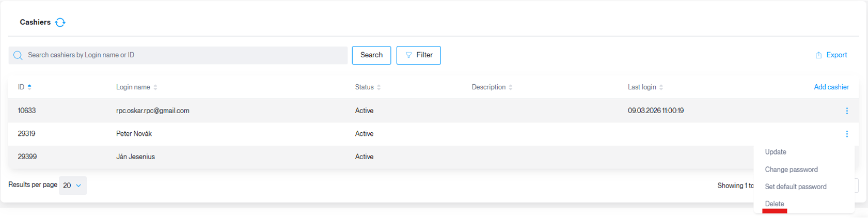
Task: Choose Update from context menu
Action: [776, 152]
